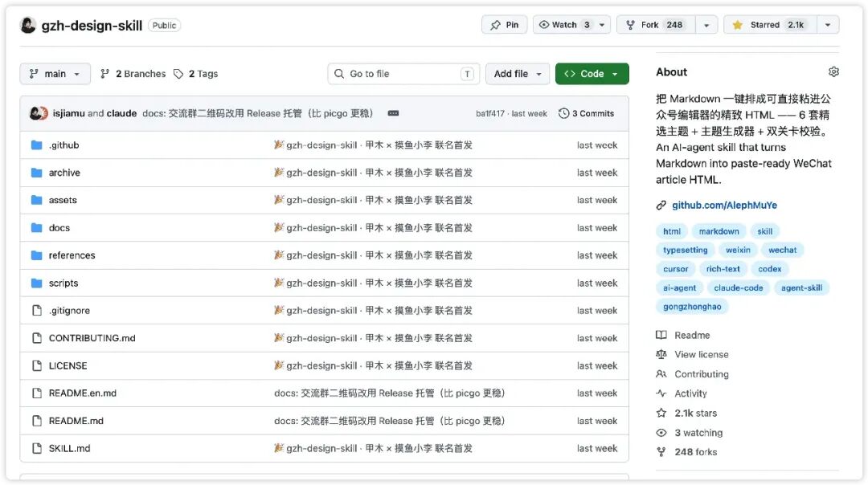This screenshot has height=485, width=868.
Task: Open the Fork options dropdown arrow
Action: (x=706, y=25)
